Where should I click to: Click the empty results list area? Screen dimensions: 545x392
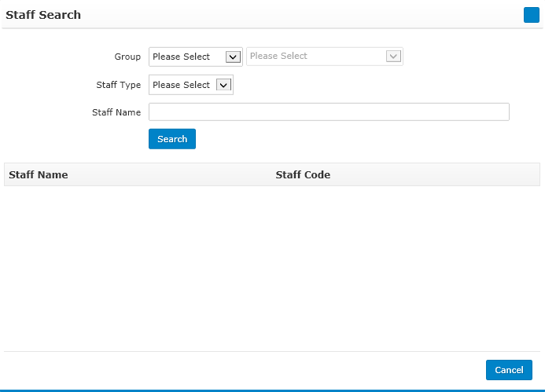[x=272, y=269]
